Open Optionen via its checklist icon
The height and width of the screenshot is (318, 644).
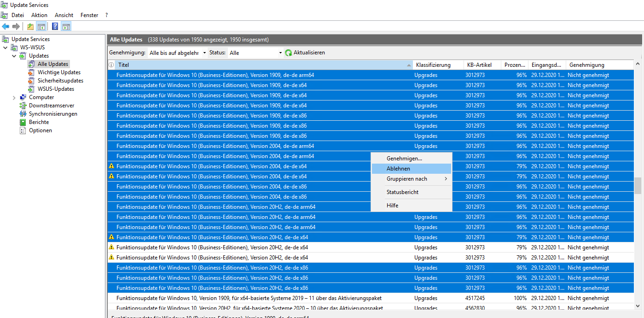[x=23, y=130]
